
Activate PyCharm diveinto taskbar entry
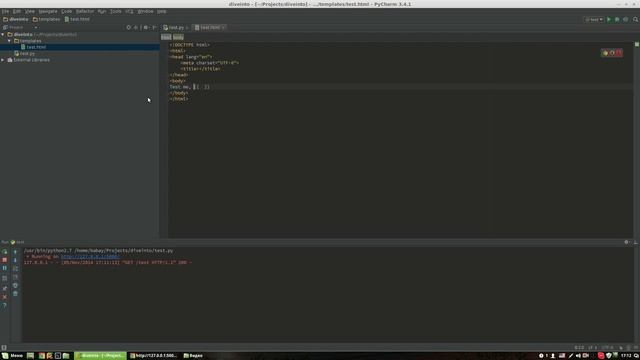(100, 356)
